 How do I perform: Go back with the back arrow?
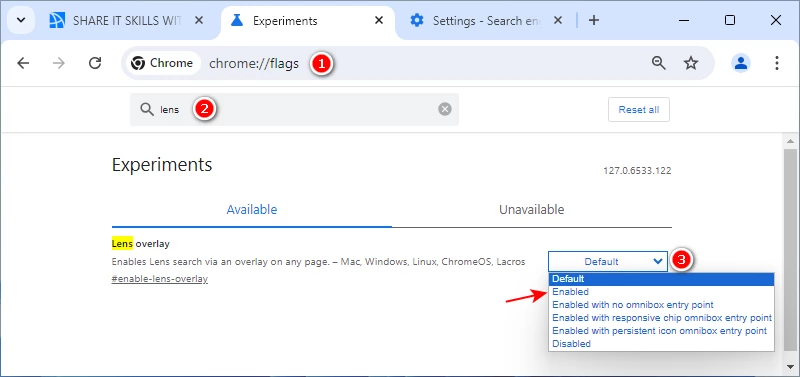23,63
